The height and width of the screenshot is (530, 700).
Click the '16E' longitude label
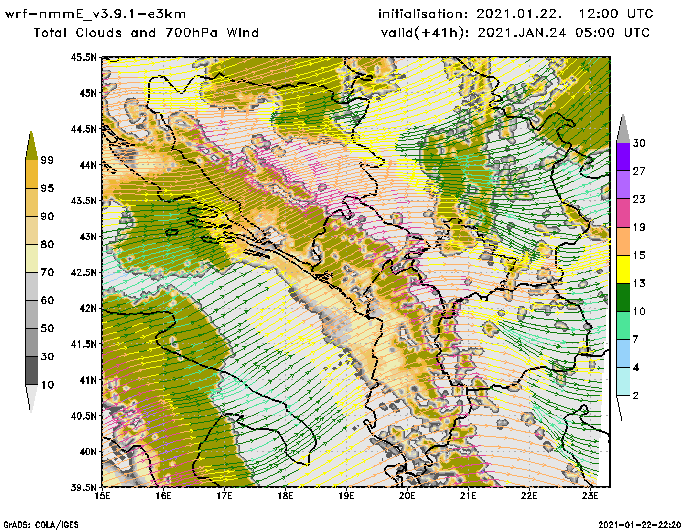[x=163, y=496]
